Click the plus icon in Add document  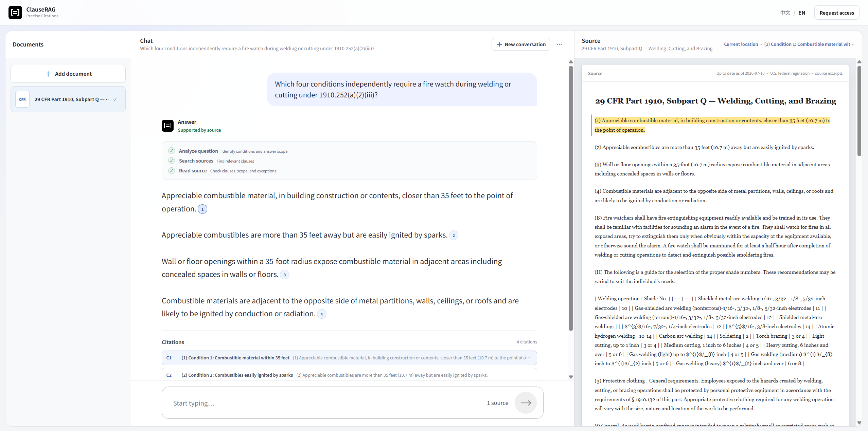click(x=48, y=74)
